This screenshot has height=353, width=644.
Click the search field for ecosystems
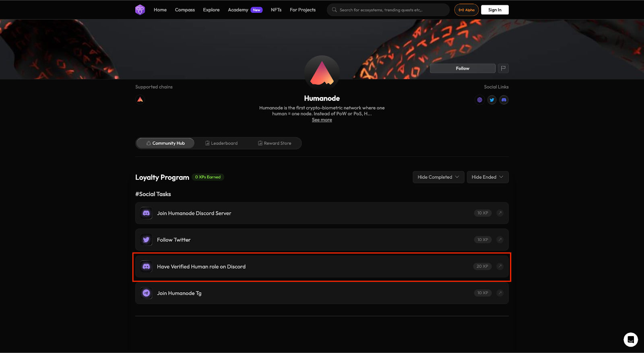pyautogui.click(x=388, y=10)
